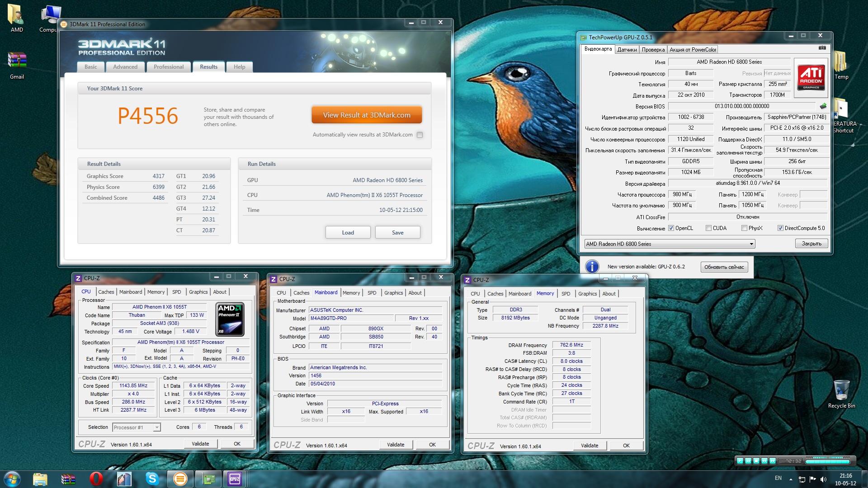This screenshot has height=488, width=868.
Task: Open the Action Center flag icon
Action: 812,479
